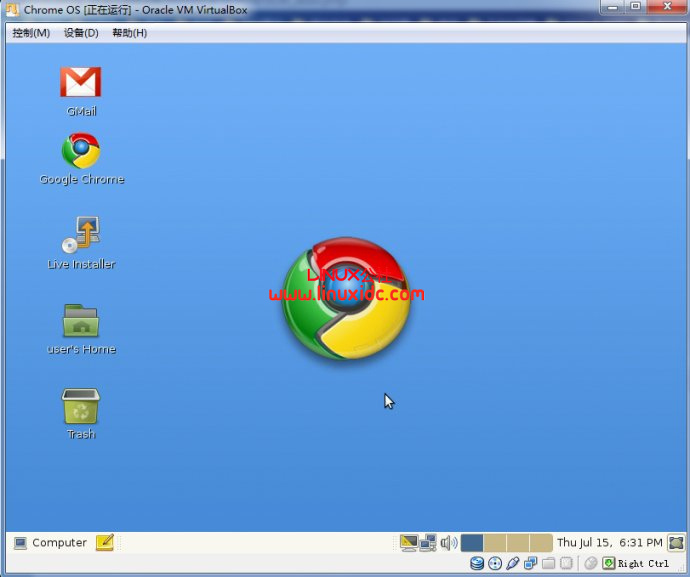This screenshot has height=577, width=690.
Task: Click the VirtualBox network adapters icon
Action: click(x=531, y=563)
